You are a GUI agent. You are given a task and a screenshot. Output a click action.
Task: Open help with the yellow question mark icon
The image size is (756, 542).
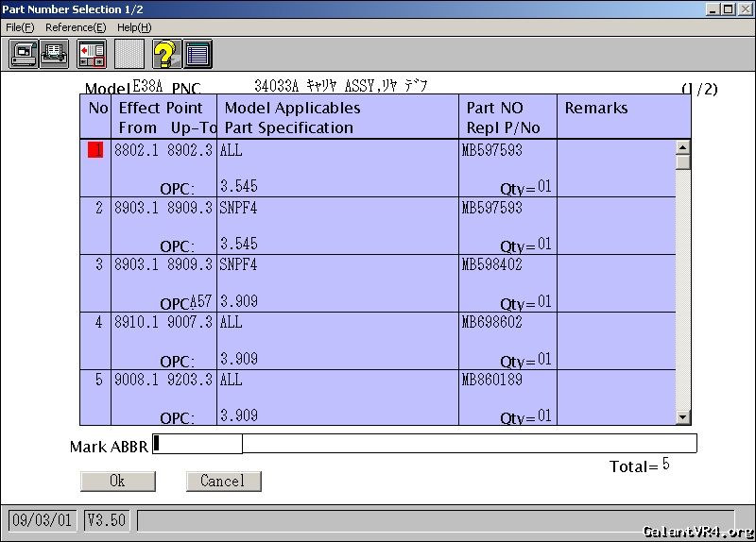(166, 54)
